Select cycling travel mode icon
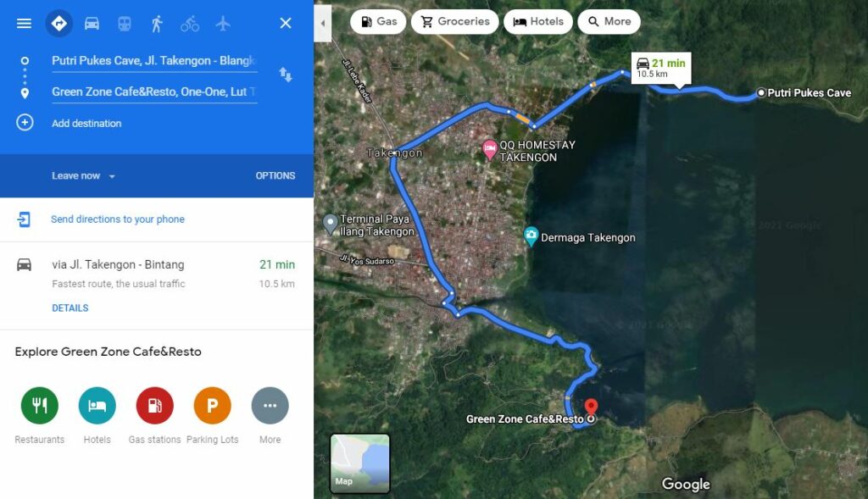This screenshot has height=499, width=868. click(190, 24)
